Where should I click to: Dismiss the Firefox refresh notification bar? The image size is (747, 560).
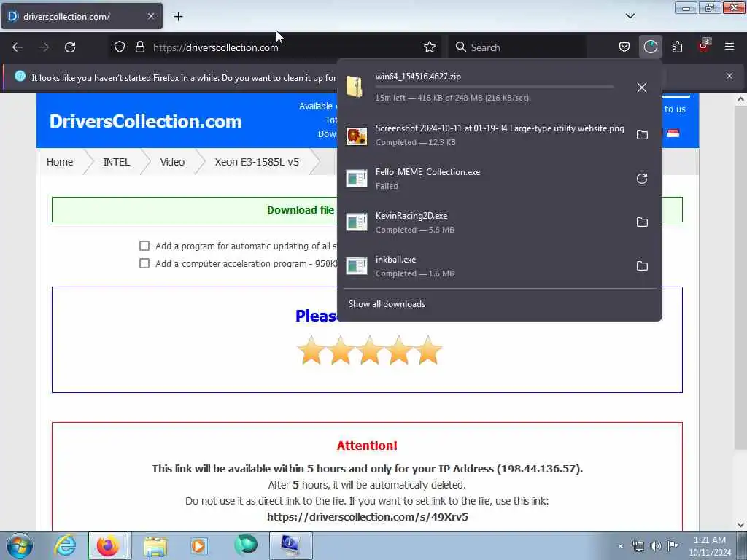[729, 76]
